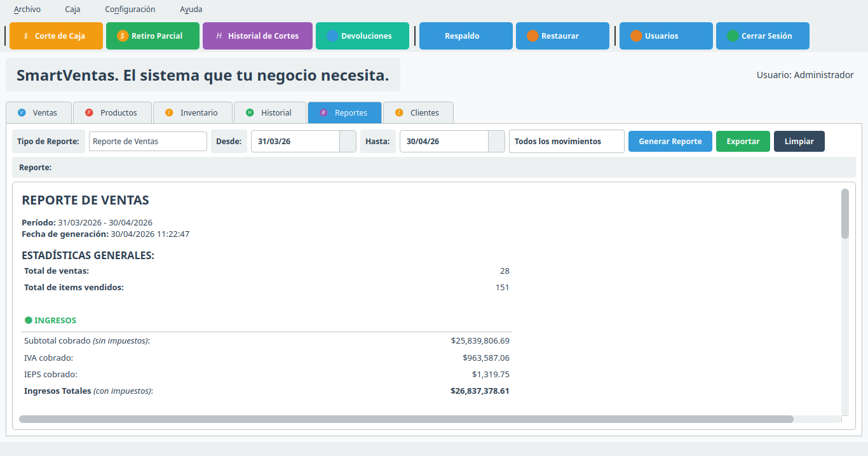Click the Limpiar button
The width and height of the screenshot is (868, 456).
[x=799, y=142]
